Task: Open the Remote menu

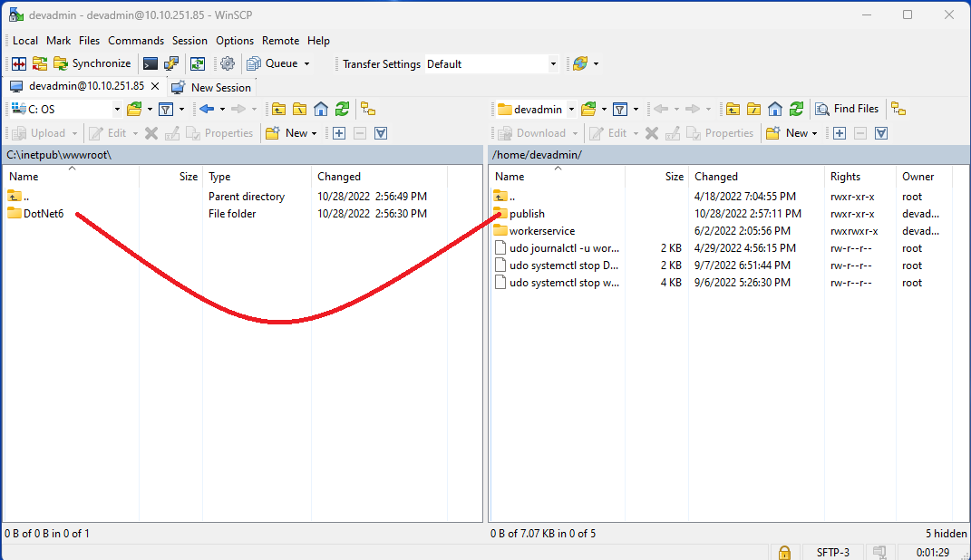Action: pos(280,41)
